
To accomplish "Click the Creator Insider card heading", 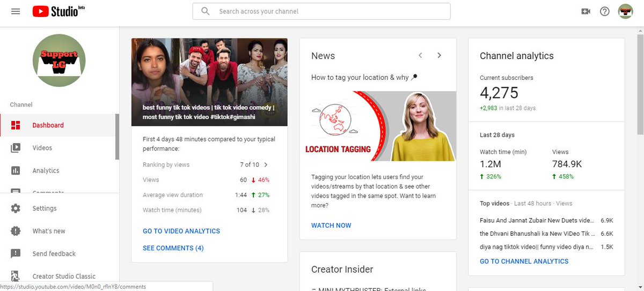I will point(342,269).
